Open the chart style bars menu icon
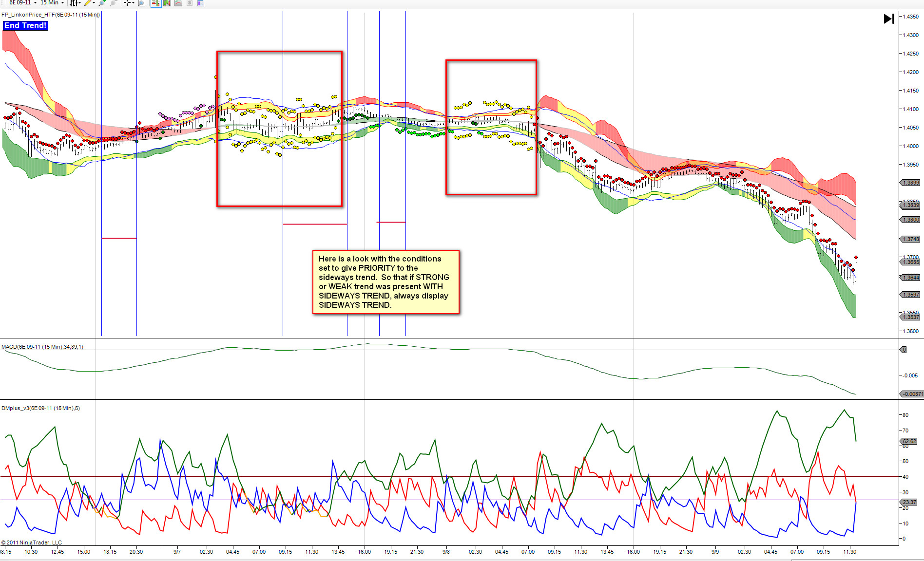924x561 pixels. 73,3
